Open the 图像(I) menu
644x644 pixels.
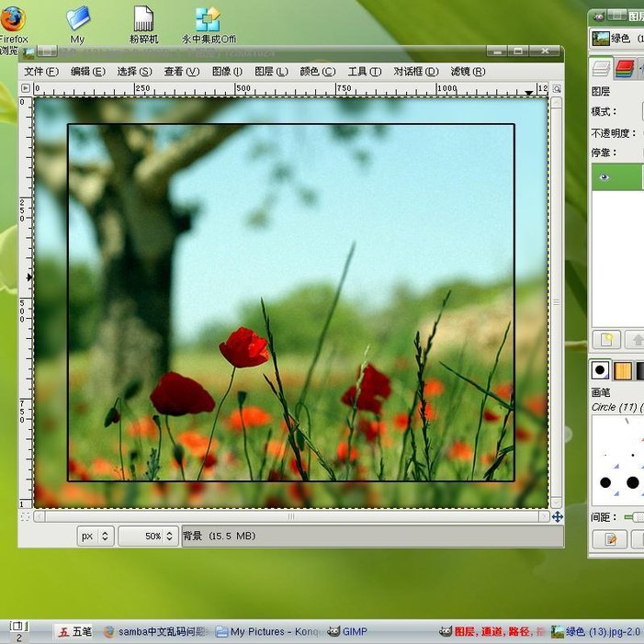(x=227, y=72)
